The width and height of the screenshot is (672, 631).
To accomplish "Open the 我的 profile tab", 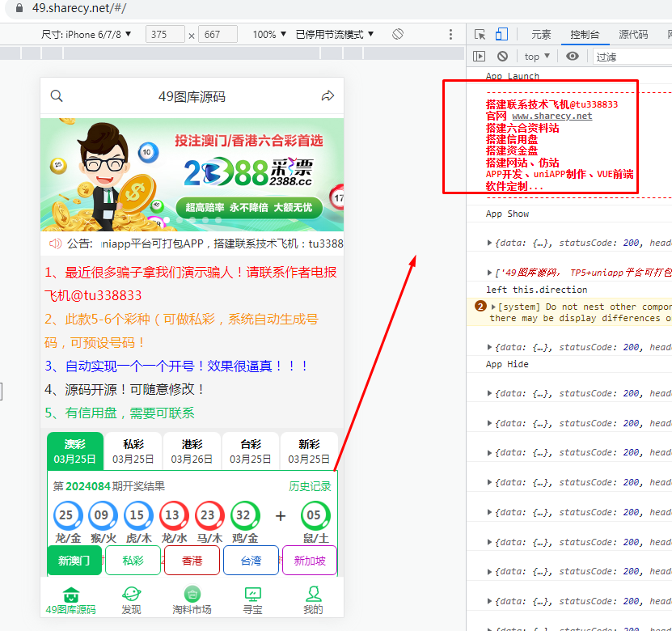I will tap(313, 600).
